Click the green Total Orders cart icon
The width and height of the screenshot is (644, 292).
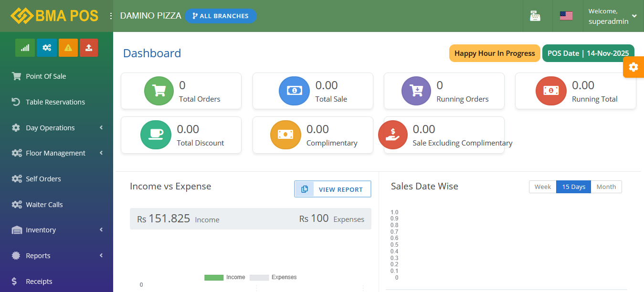coord(159,90)
